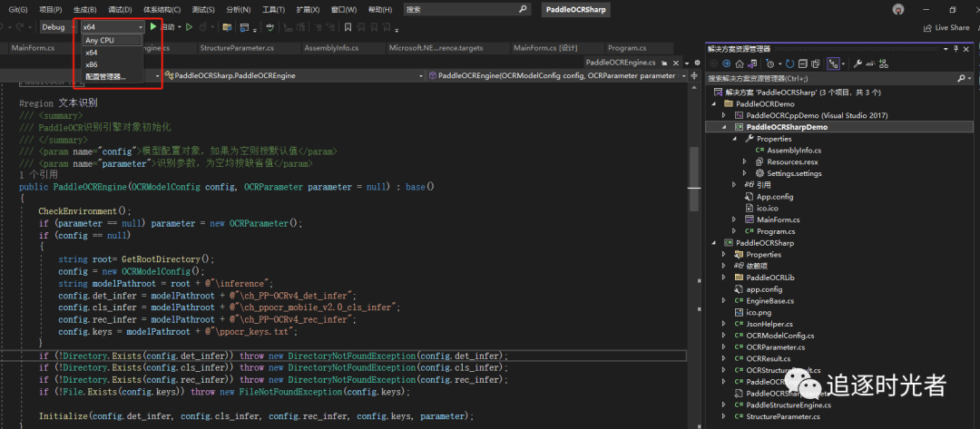Screen dimensions: 980x429
Task: Click the PaddleOCRSharp solution name button
Action: click(x=575, y=10)
